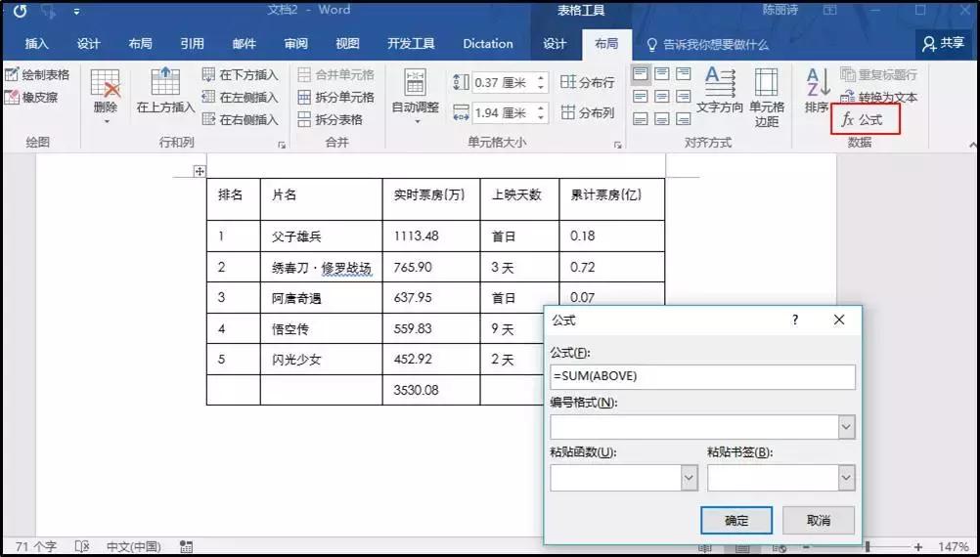
Task: Collapse the ribbon with the chevron
Action: (x=973, y=145)
